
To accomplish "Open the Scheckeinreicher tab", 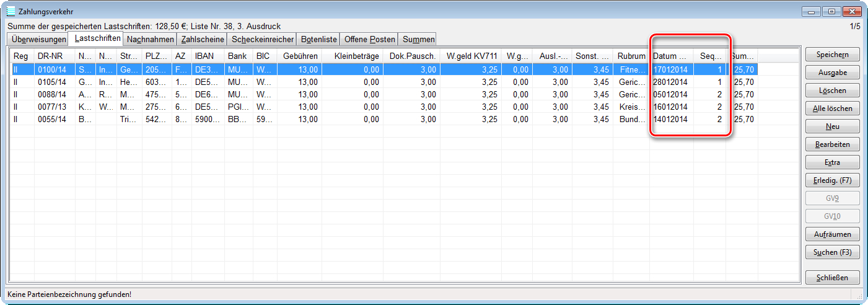I will coord(261,39).
